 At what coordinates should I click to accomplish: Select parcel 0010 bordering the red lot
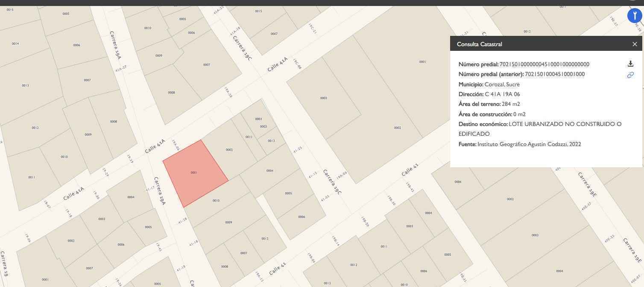[x=216, y=200]
